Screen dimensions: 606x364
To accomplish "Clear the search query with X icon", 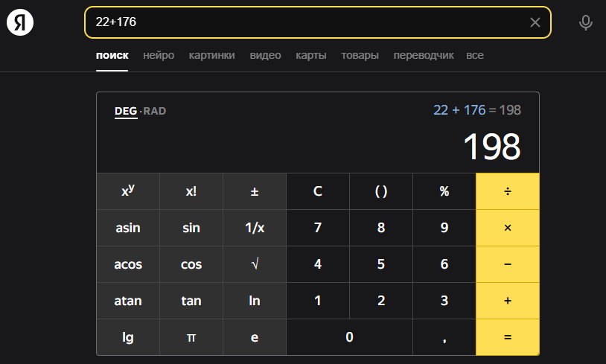I will (535, 22).
